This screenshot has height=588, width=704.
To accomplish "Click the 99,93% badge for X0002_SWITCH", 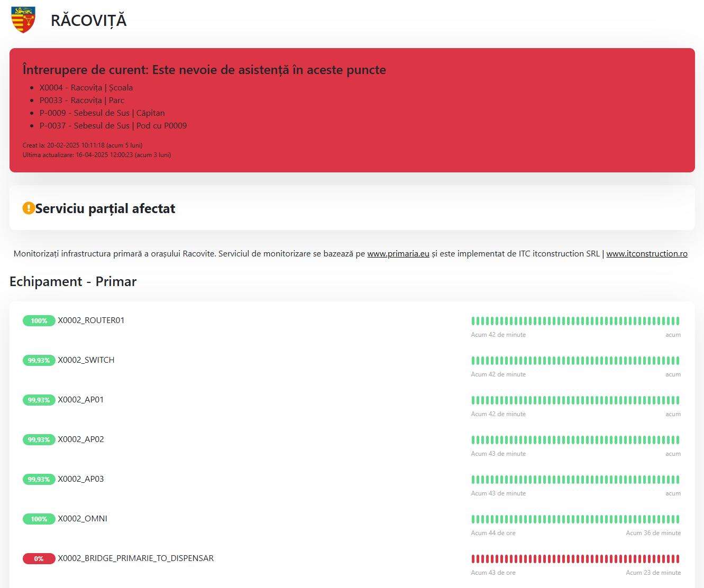I will click(39, 361).
